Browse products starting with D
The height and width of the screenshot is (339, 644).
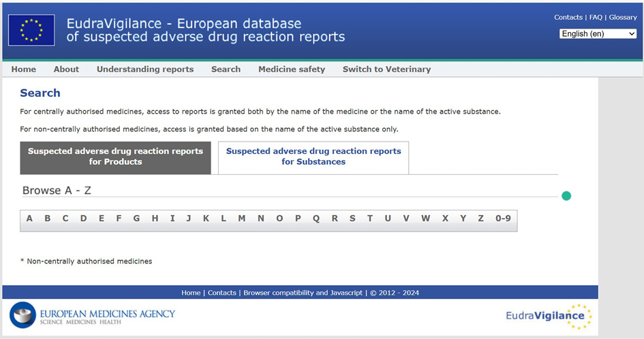83,219
